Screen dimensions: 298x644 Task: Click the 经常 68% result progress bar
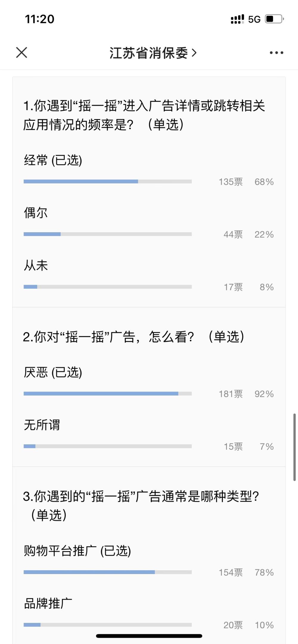108,182
